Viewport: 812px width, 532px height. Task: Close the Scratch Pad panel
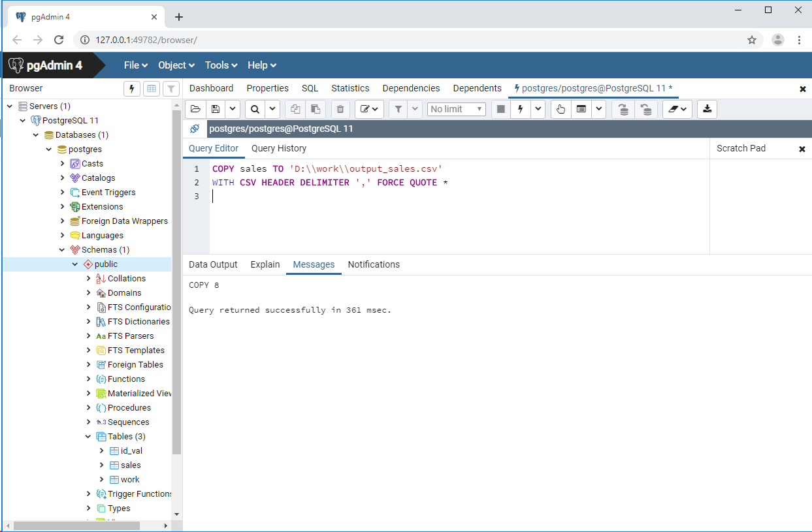[802, 149]
